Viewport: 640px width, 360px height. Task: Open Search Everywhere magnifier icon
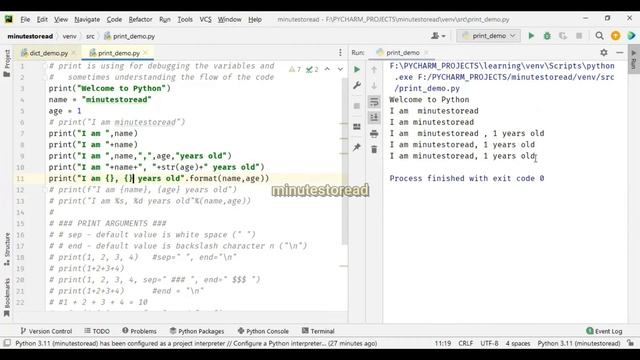coord(599,36)
